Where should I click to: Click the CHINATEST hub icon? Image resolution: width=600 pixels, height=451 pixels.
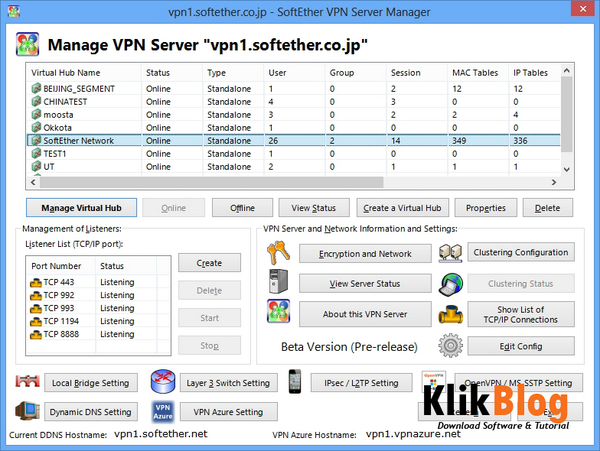36,101
